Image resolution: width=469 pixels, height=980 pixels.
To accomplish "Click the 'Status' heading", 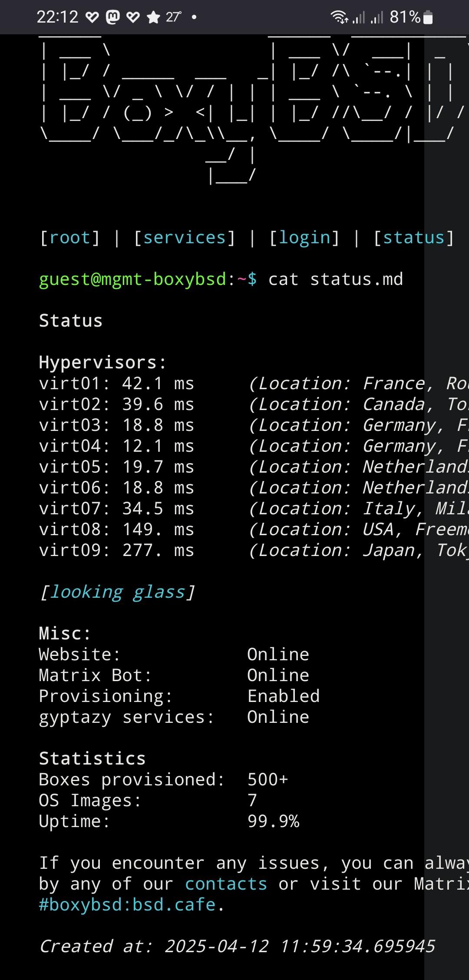I will click(x=70, y=321).
